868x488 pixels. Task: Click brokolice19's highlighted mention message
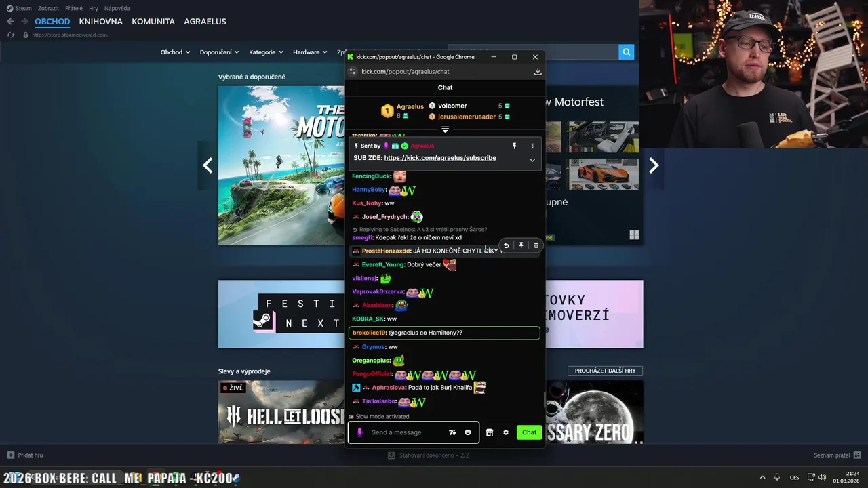tap(444, 333)
